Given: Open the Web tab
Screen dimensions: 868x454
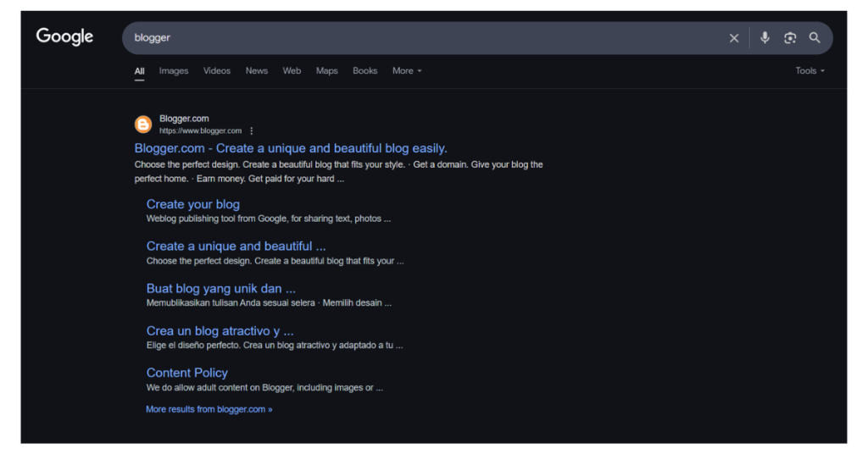Looking at the screenshot, I should (292, 71).
